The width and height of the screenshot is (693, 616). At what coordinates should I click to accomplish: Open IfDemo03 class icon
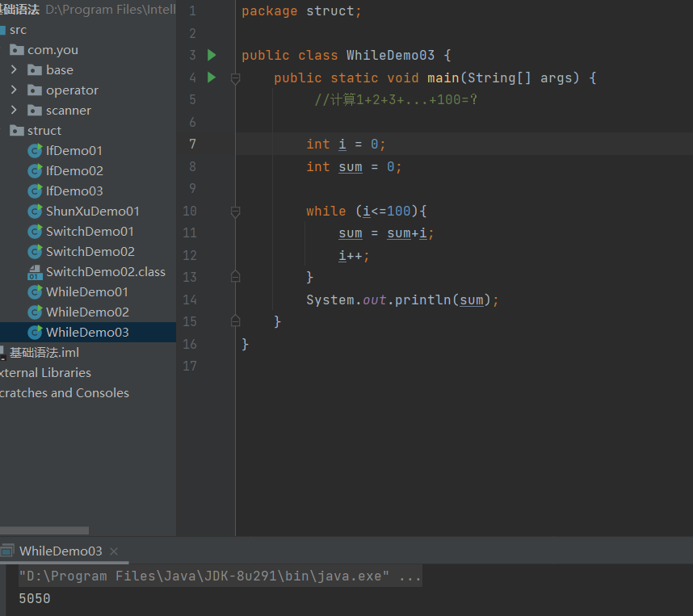point(35,191)
